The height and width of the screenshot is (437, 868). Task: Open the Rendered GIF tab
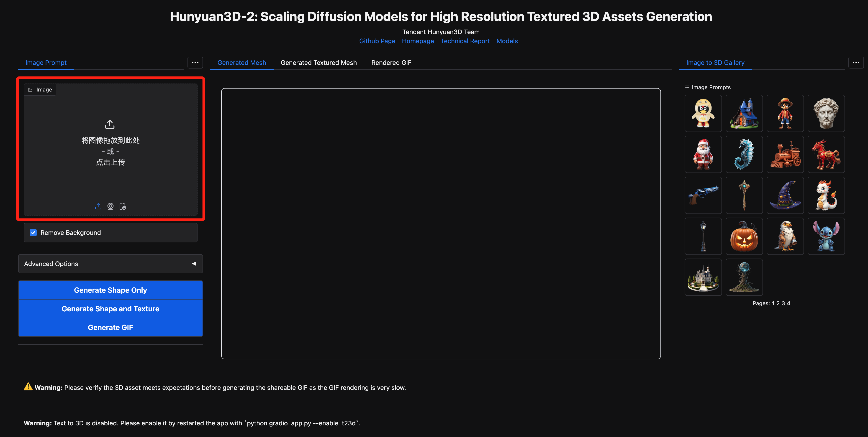(x=391, y=63)
